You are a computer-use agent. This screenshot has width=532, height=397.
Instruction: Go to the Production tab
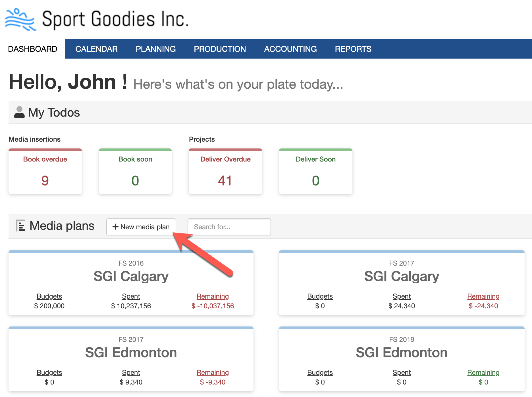point(220,49)
